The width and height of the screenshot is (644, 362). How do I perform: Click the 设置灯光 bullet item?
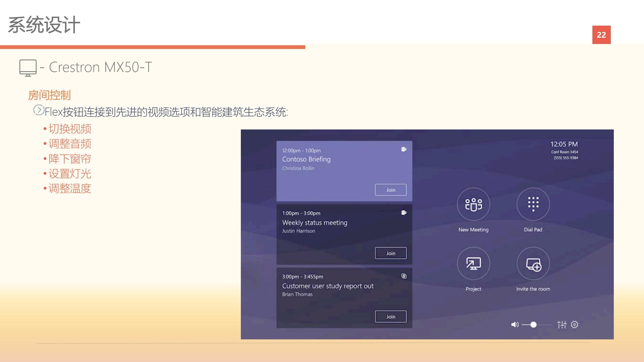coord(70,174)
